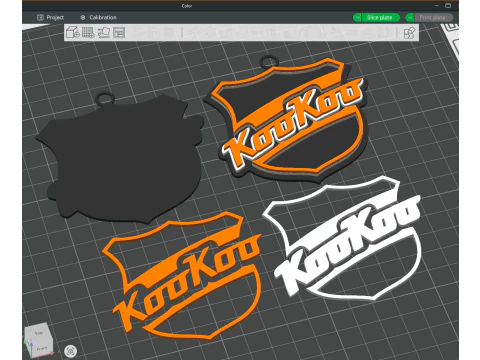
Task: Click the Add object cube icon
Action: pyautogui.click(x=72, y=33)
